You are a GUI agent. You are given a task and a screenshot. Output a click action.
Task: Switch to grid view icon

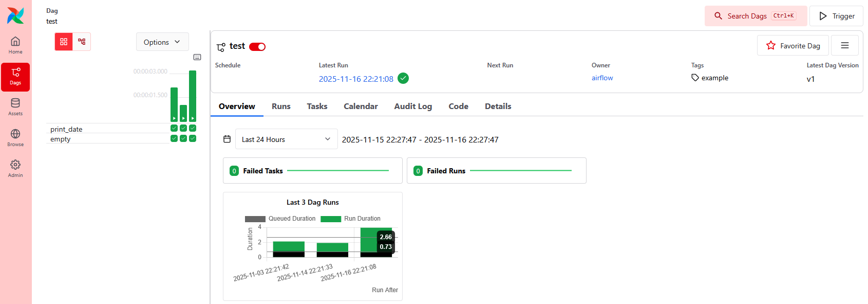64,42
